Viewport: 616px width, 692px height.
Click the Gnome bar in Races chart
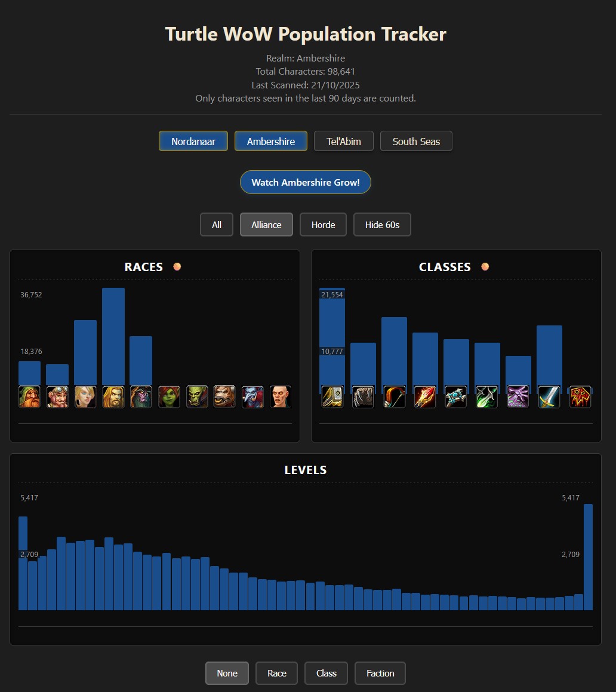pyautogui.click(x=57, y=375)
